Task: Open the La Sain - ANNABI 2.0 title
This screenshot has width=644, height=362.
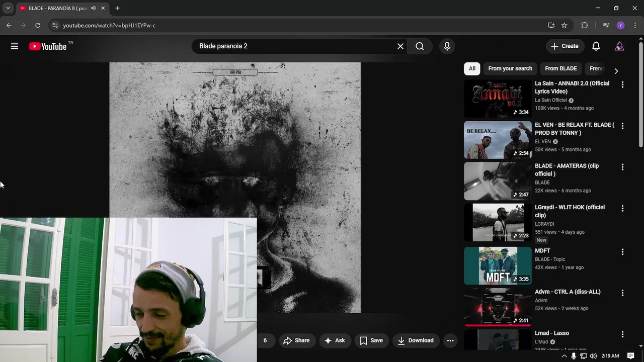Action: tap(572, 87)
